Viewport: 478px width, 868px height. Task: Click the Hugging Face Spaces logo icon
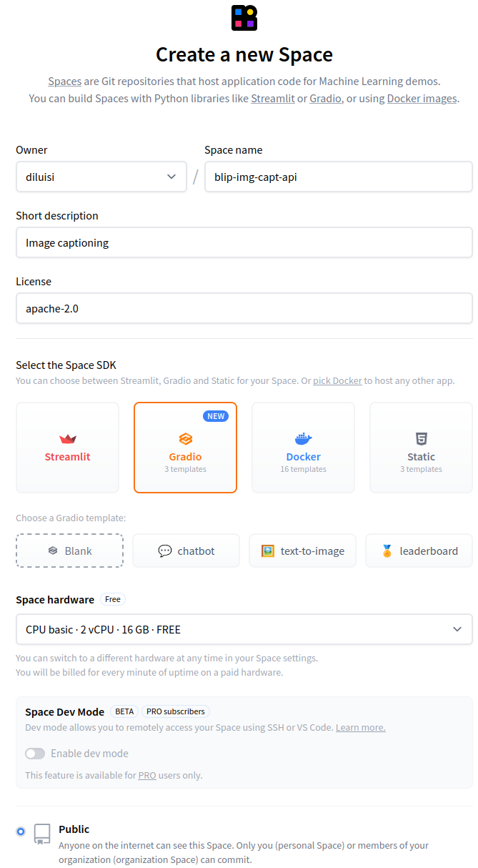(x=244, y=18)
